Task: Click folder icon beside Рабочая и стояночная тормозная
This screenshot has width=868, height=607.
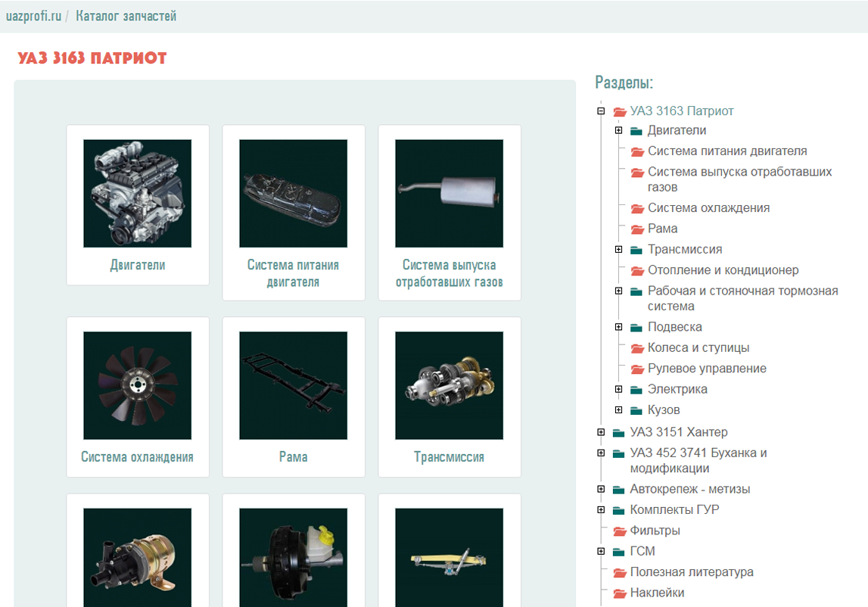Action: point(636,291)
